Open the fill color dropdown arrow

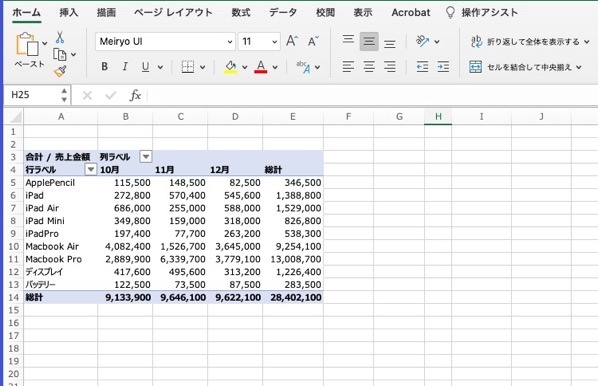pos(244,67)
